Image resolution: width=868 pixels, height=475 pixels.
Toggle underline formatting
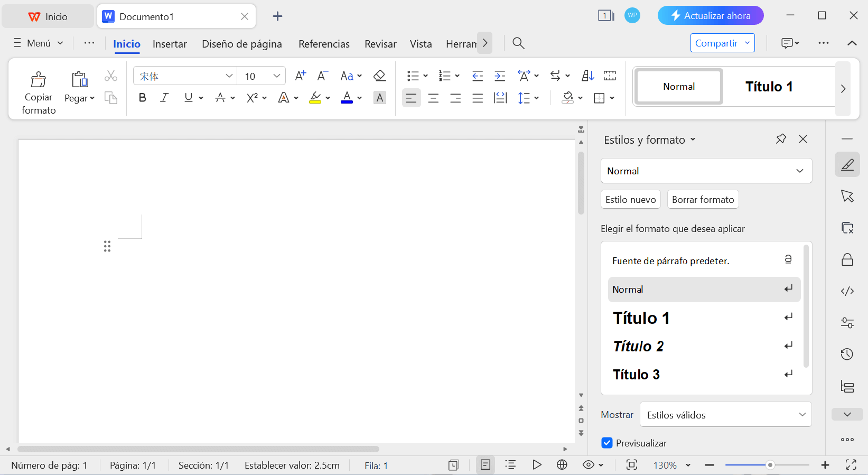coord(188,98)
